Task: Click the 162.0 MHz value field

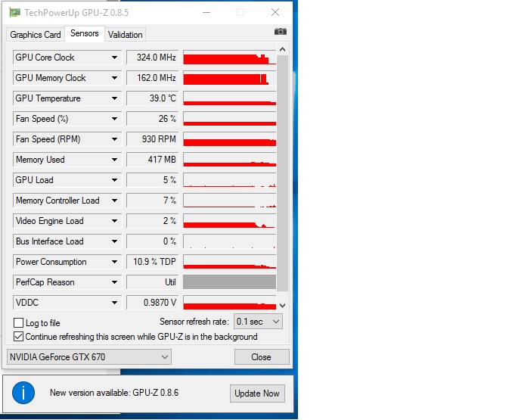Action: pyautogui.click(x=153, y=78)
